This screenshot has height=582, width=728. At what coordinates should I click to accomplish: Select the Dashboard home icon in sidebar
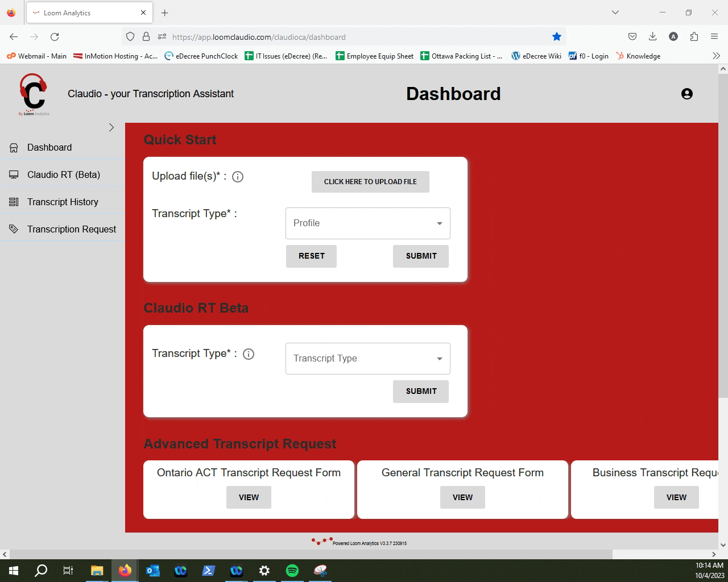[x=13, y=147]
